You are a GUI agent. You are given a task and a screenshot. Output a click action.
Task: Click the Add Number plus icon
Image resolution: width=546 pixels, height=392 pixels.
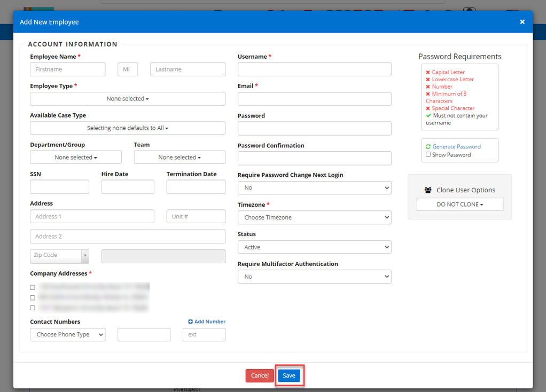tap(191, 322)
